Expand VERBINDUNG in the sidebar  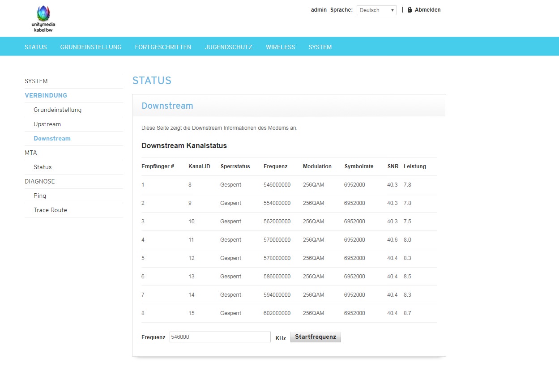point(46,95)
